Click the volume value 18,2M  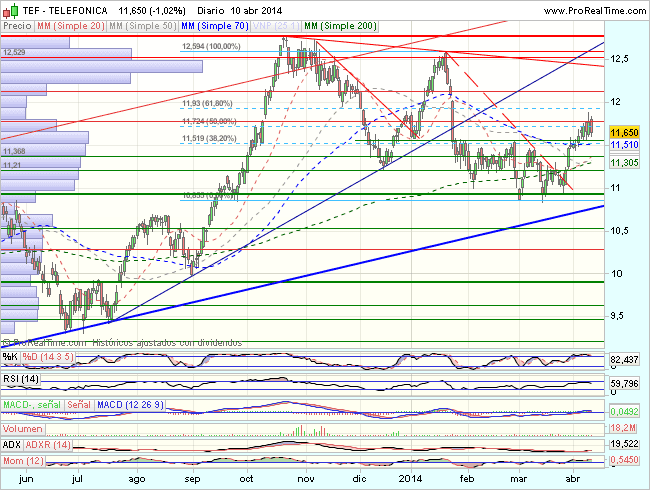point(623,428)
